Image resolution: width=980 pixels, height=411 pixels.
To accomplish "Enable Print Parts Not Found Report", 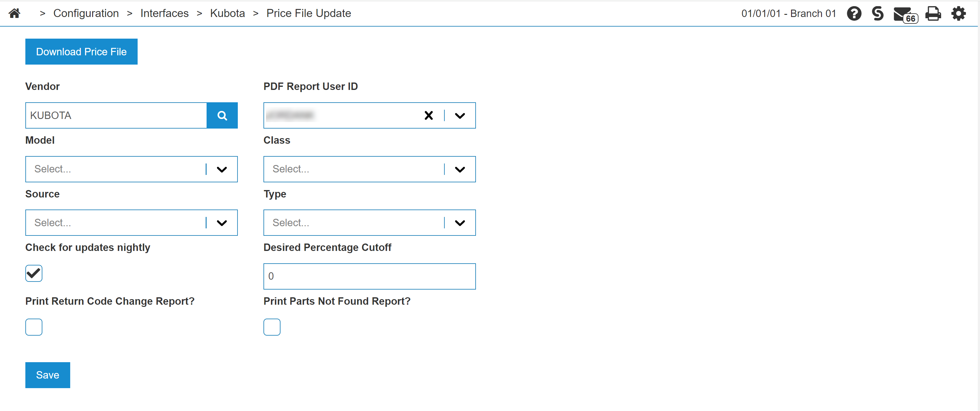I will 272,327.
